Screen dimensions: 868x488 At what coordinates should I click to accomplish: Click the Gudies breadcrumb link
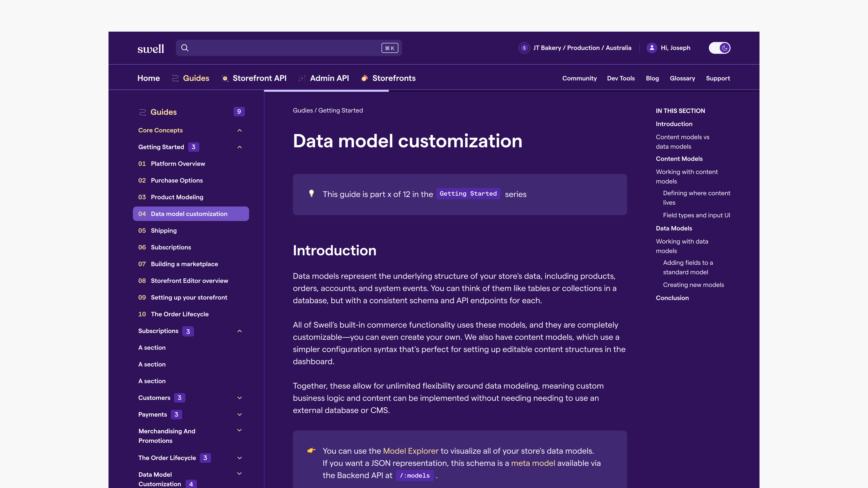303,110
